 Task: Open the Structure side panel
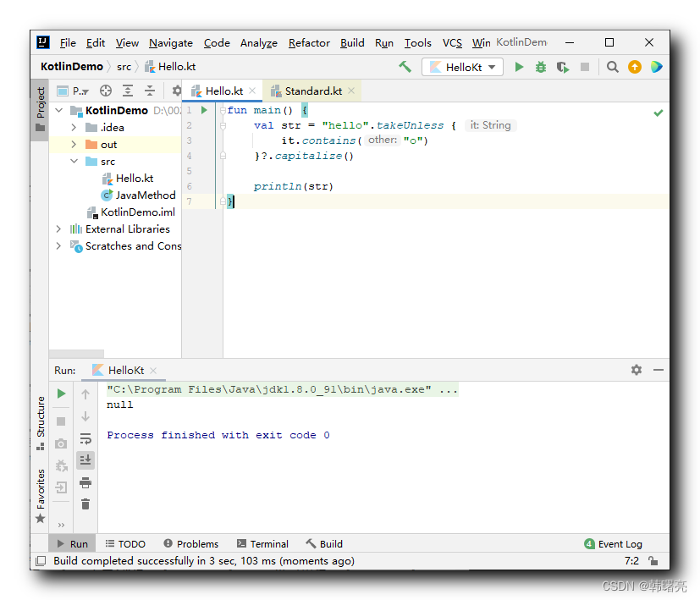[x=40, y=423]
